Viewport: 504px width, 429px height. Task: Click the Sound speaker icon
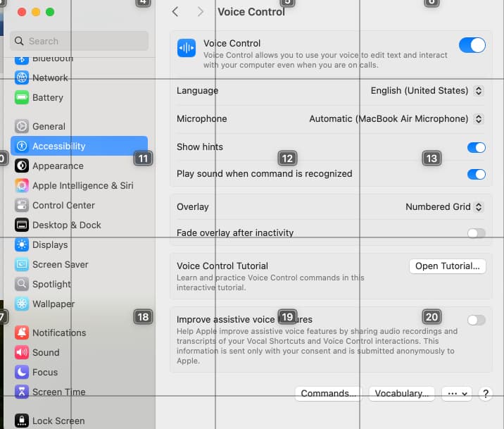coord(22,352)
